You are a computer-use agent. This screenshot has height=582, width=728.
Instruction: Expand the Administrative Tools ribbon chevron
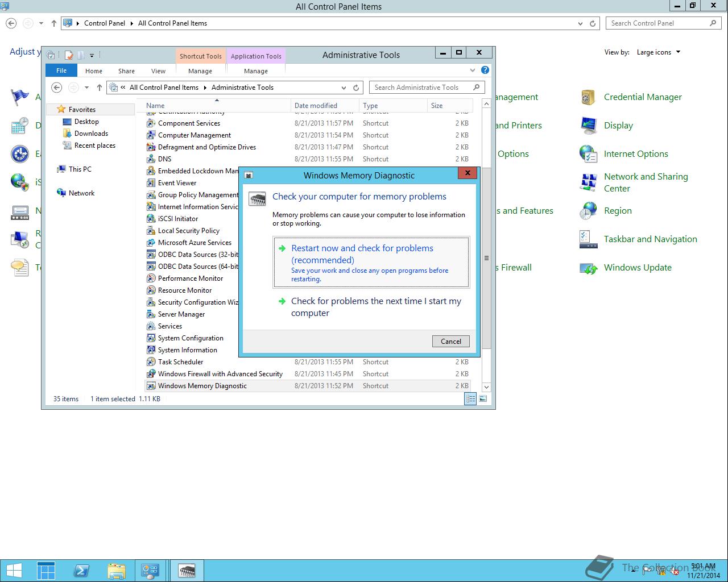click(x=473, y=70)
